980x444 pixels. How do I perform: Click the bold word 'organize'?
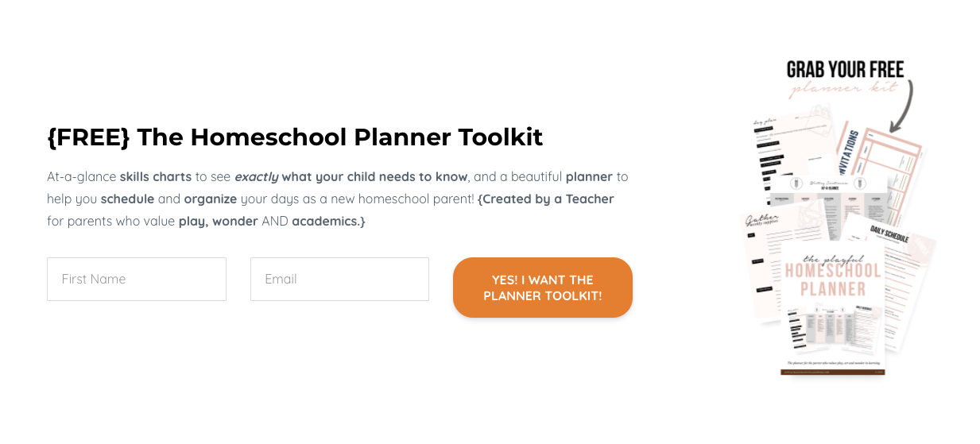[210, 199]
